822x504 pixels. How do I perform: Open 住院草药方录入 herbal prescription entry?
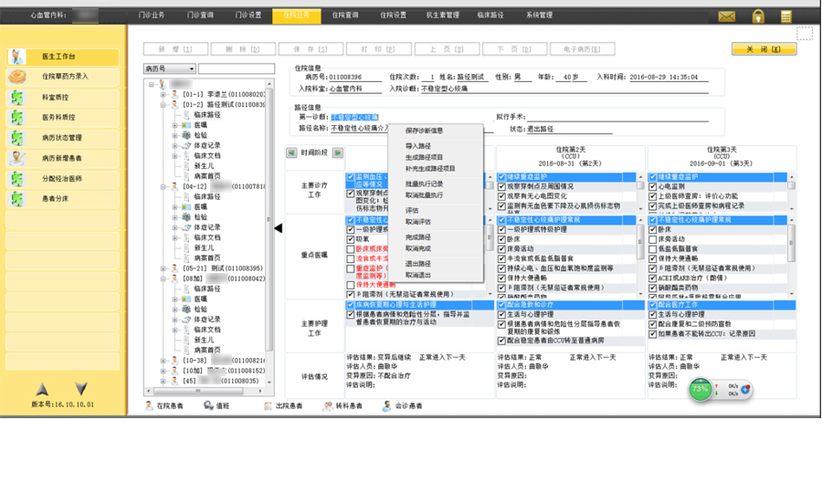pos(64,78)
